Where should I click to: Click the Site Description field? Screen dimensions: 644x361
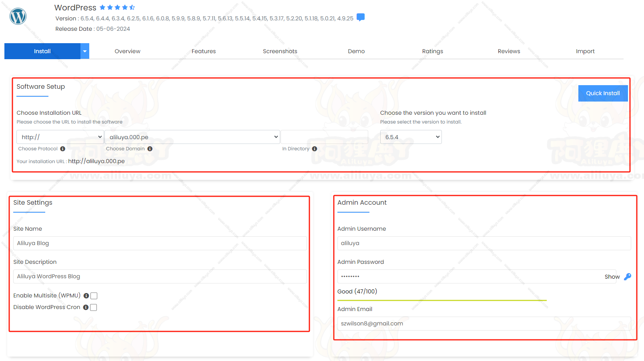[x=160, y=276]
